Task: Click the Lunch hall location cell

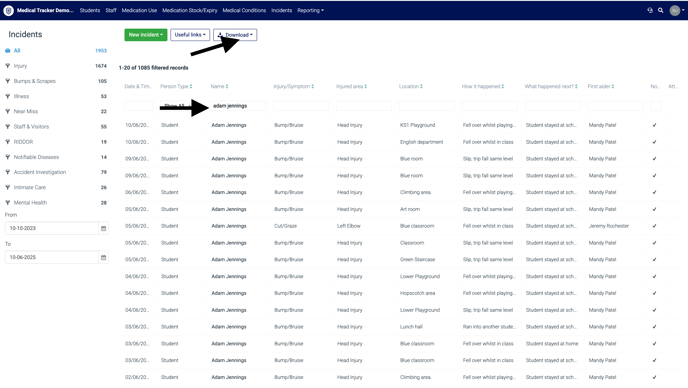Action: pyautogui.click(x=412, y=327)
